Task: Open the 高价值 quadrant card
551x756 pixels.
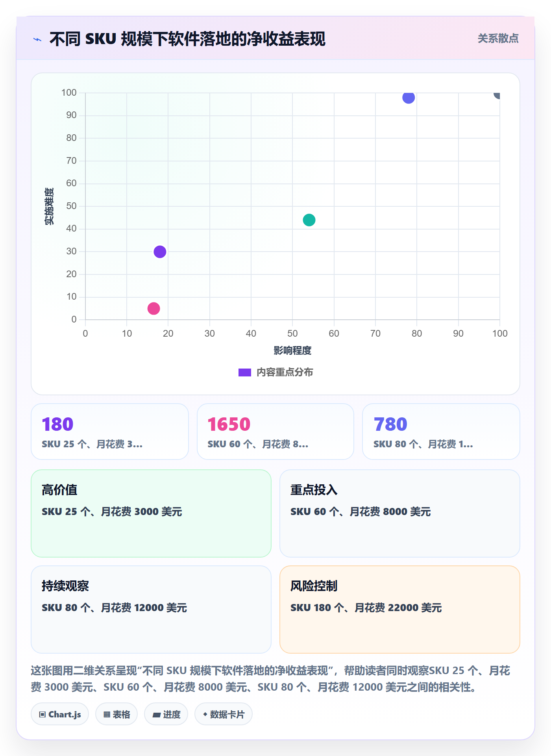Action: point(151,513)
